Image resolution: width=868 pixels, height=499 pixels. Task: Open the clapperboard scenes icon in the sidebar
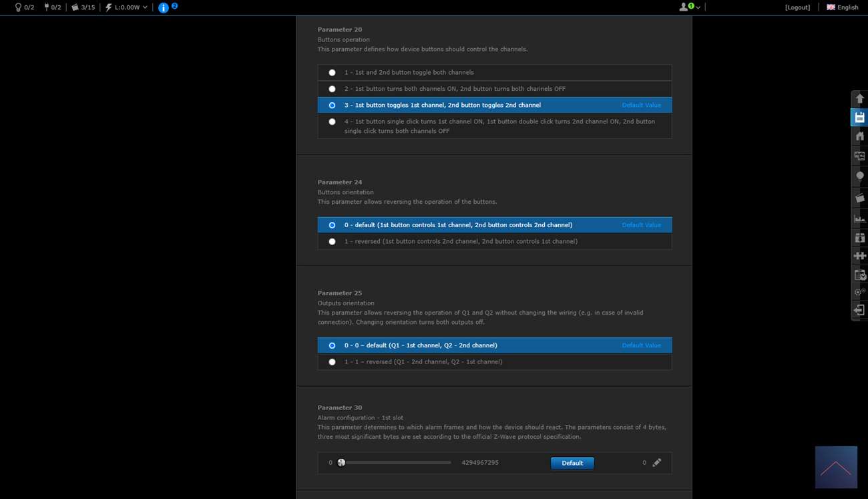859,198
